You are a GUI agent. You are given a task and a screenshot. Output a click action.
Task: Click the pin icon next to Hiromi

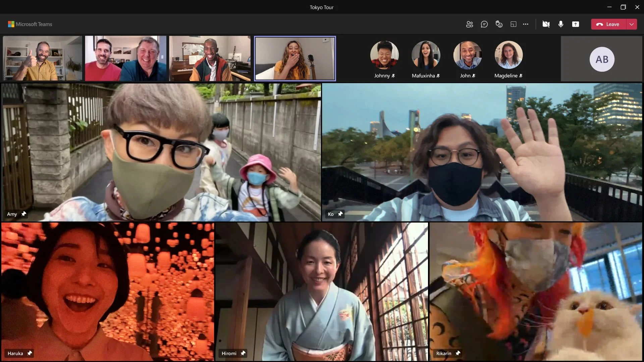tap(243, 353)
